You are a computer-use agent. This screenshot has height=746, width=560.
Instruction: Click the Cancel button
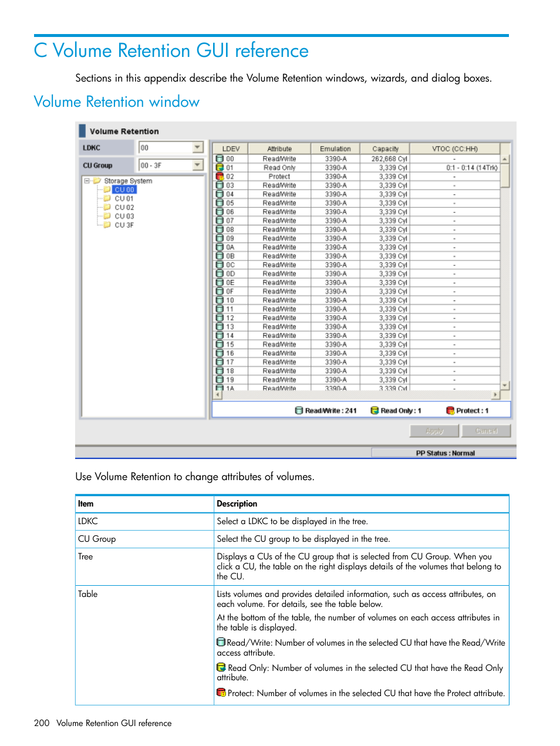pyautogui.click(x=486, y=431)
